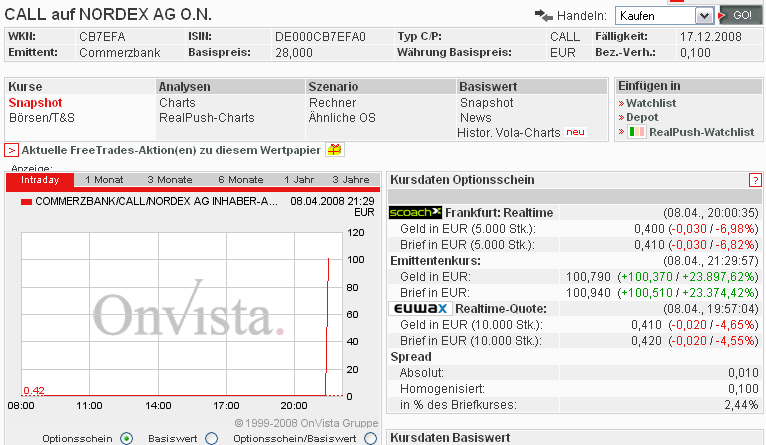Select the Basiswert radio button below the chart
This screenshot has height=445, width=766.
(x=212, y=439)
